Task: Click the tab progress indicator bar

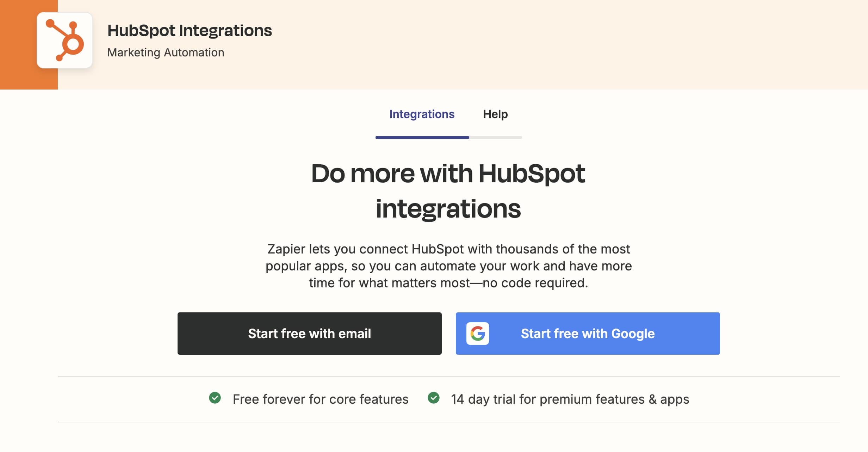Action: (x=448, y=138)
